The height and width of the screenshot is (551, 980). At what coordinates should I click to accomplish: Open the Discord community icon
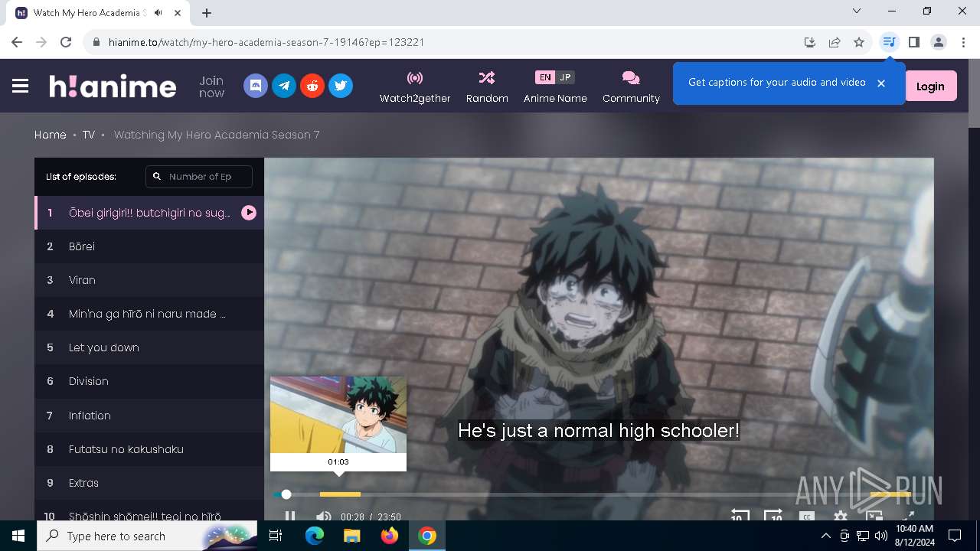(256, 86)
